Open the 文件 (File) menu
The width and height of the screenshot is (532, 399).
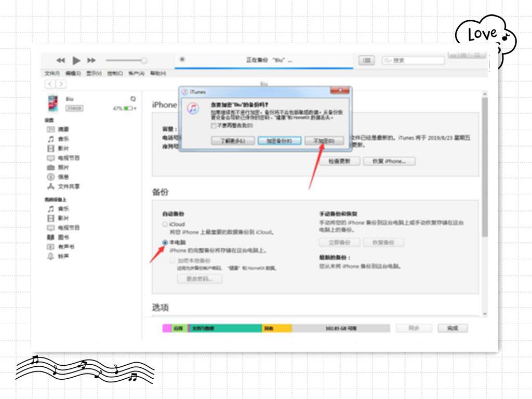tap(52, 73)
